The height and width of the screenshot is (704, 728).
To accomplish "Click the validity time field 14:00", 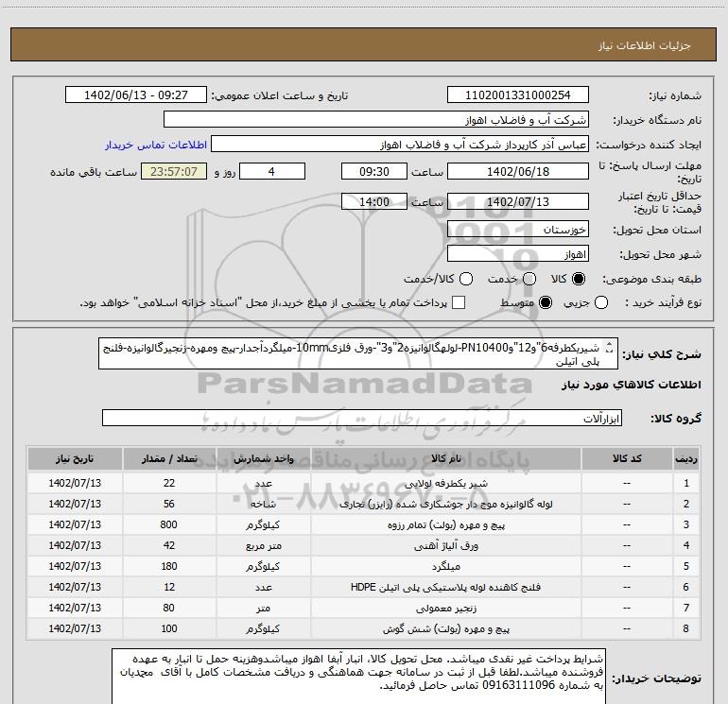I will click(374, 202).
